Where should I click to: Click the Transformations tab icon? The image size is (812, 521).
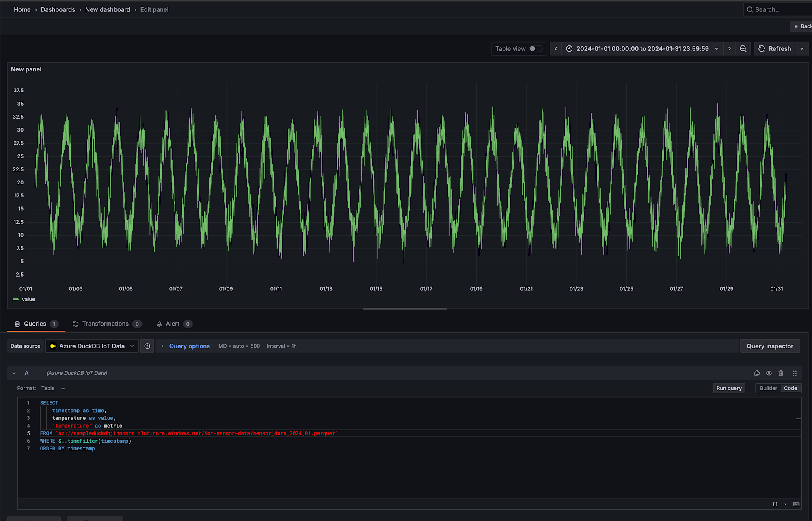click(x=76, y=324)
